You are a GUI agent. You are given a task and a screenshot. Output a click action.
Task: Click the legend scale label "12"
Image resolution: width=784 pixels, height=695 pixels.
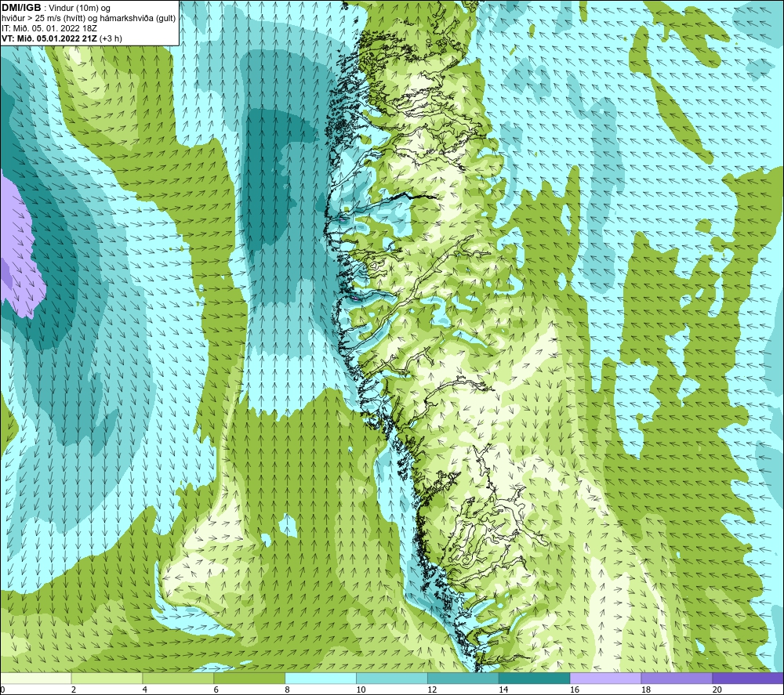coord(432,690)
